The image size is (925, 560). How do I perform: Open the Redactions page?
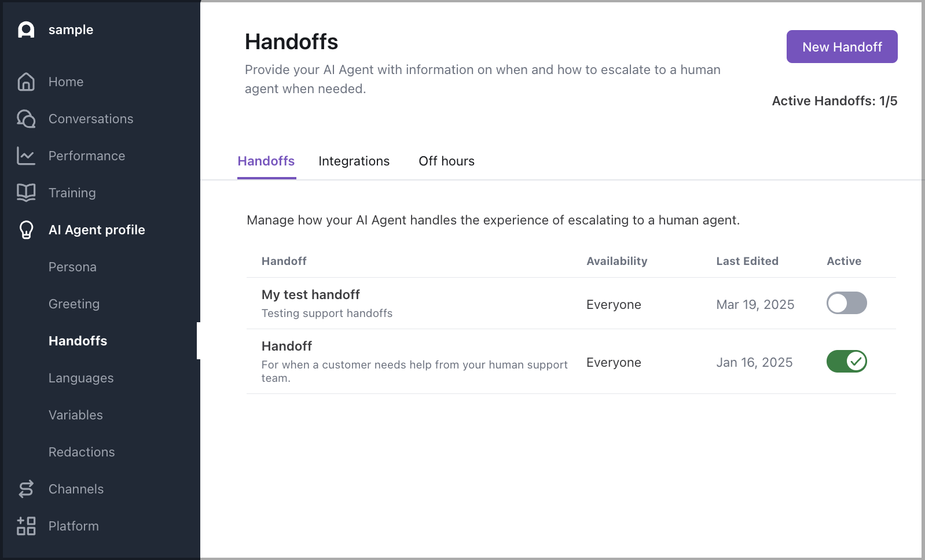(82, 452)
